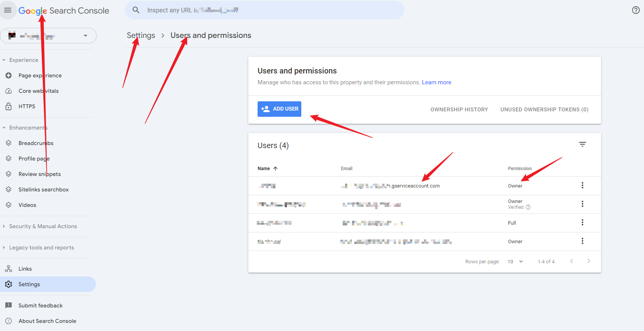The width and height of the screenshot is (644, 331).
Task: Click the Inspect any URL search field
Action: [x=265, y=10]
